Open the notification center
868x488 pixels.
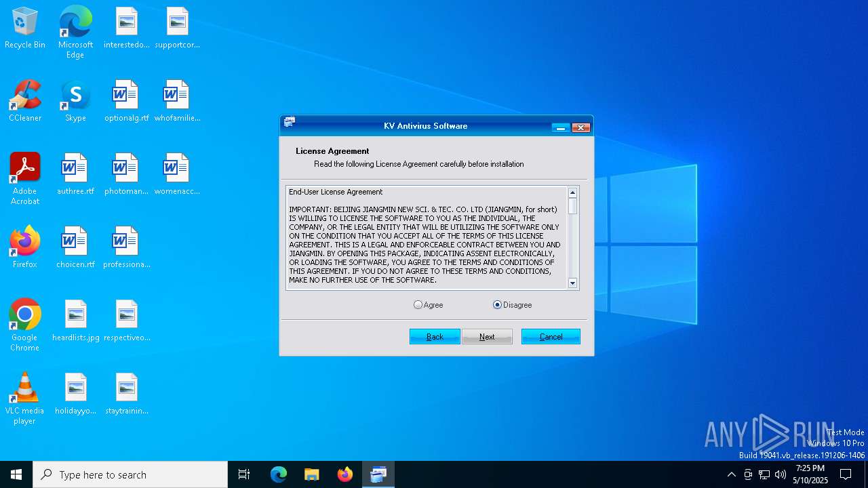click(x=846, y=474)
